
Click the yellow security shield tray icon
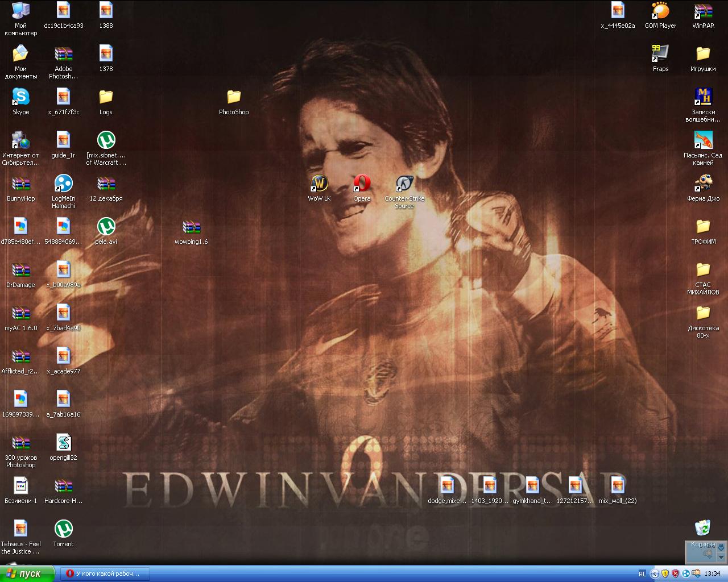pyautogui.click(x=665, y=574)
